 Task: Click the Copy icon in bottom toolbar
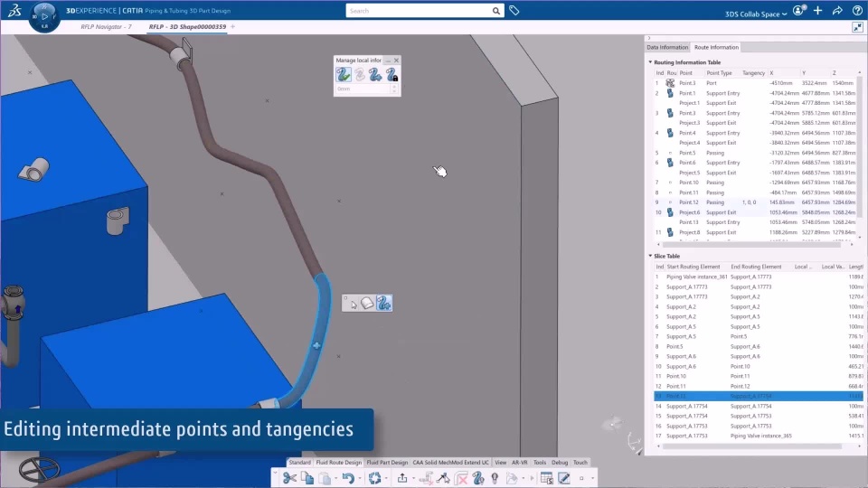pyautogui.click(x=307, y=478)
